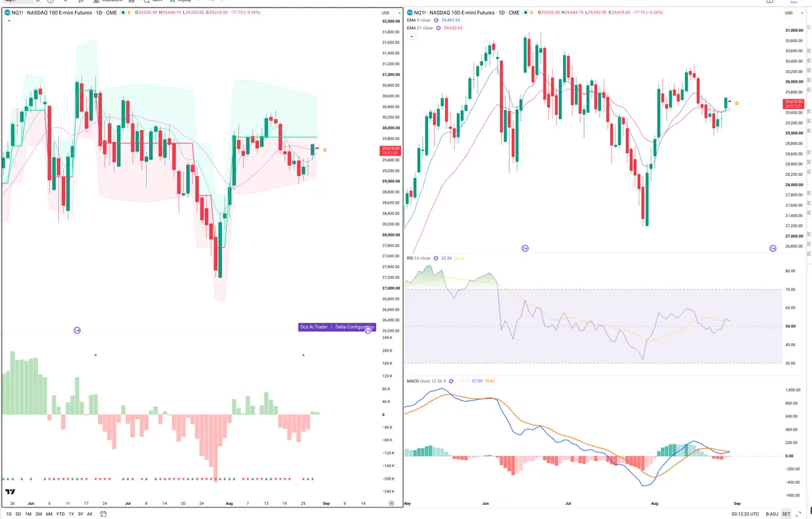Viewport: 812px width, 519px height.
Task: Click right chart NQ1! NASDAQ 100 title
Action: tap(467, 13)
